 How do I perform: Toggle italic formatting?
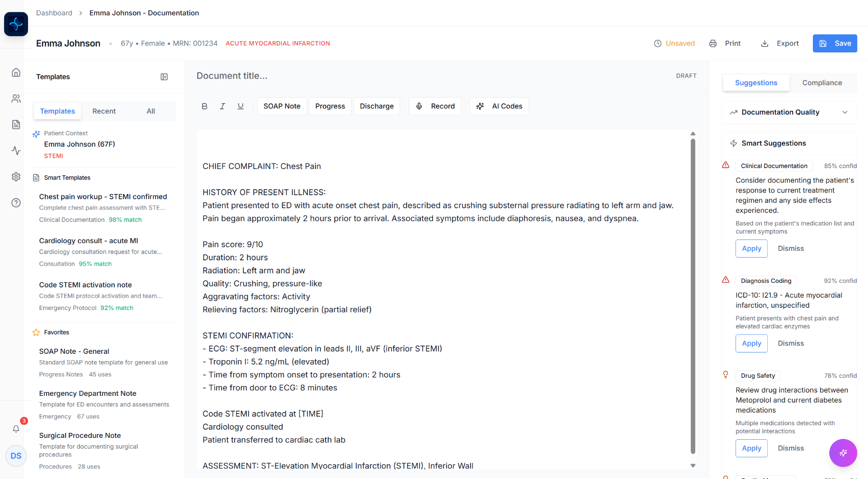coord(222,106)
